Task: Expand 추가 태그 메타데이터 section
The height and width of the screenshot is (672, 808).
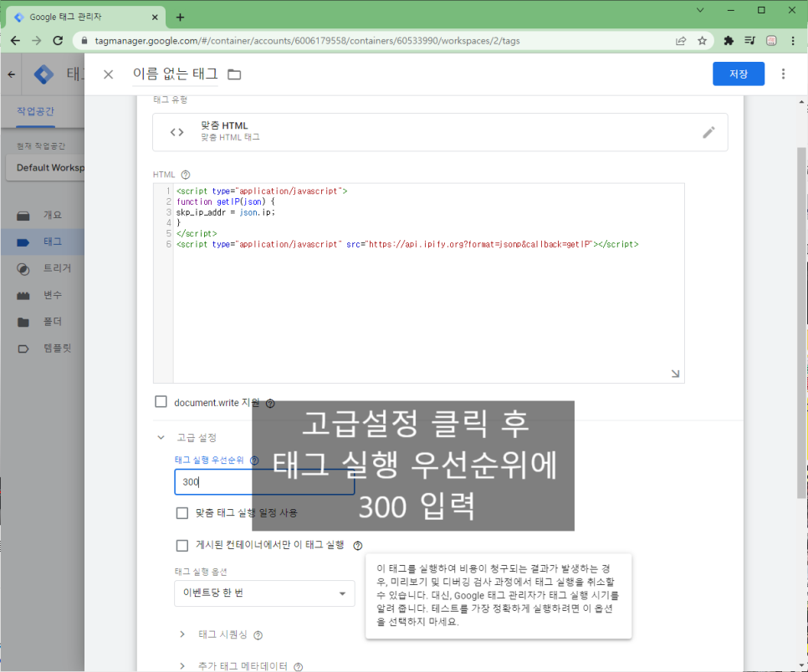Action: (182, 666)
